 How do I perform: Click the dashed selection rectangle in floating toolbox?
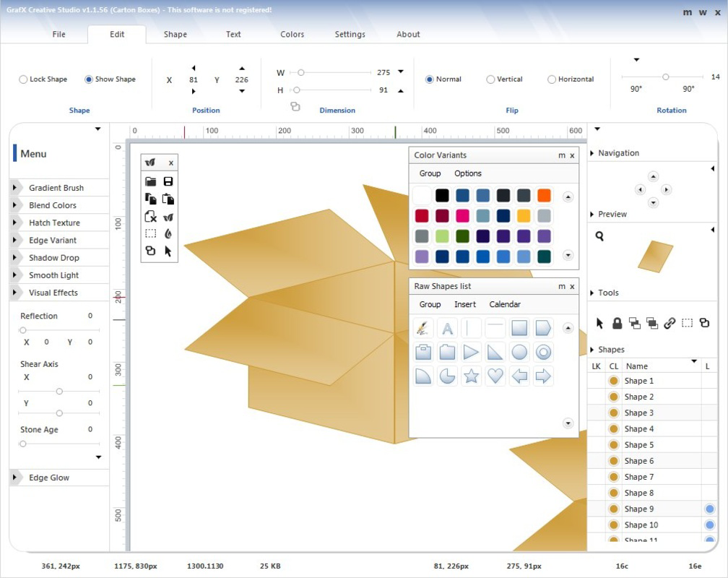tap(150, 233)
